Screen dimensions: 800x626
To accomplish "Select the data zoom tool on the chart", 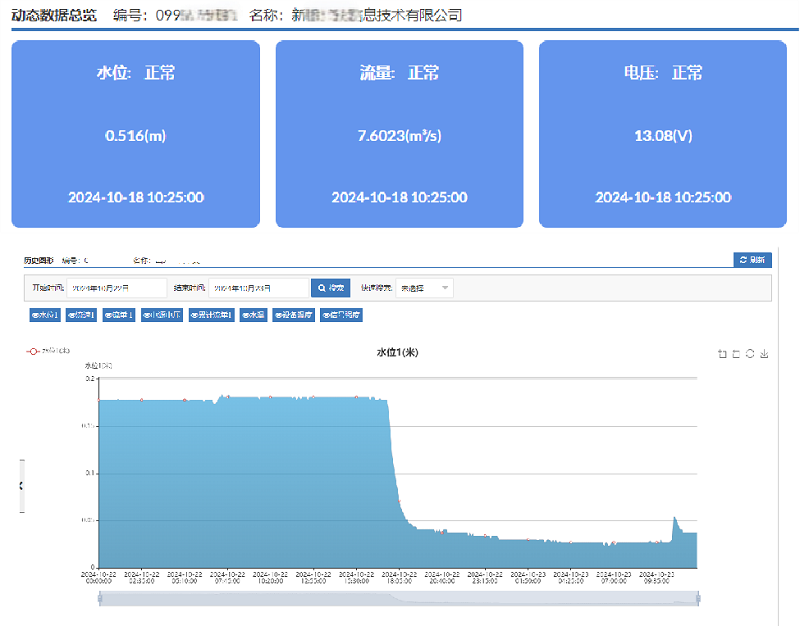I will click(x=721, y=352).
